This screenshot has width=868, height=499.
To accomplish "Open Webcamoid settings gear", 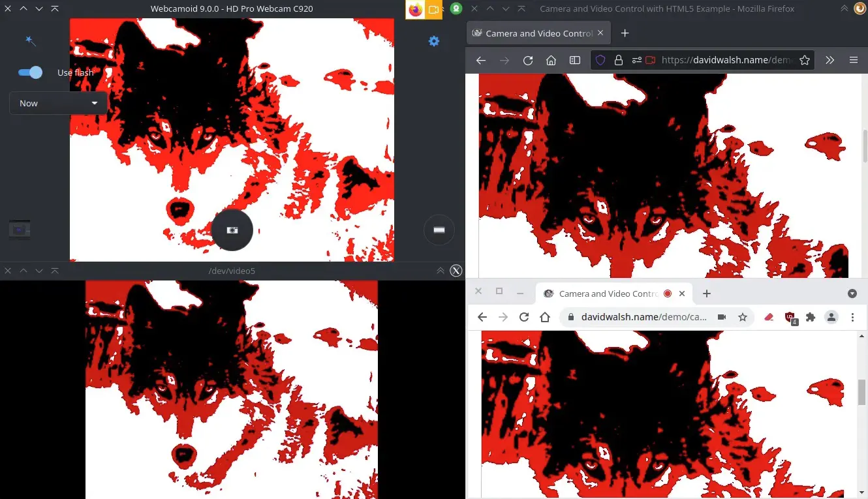I will pos(434,41).
